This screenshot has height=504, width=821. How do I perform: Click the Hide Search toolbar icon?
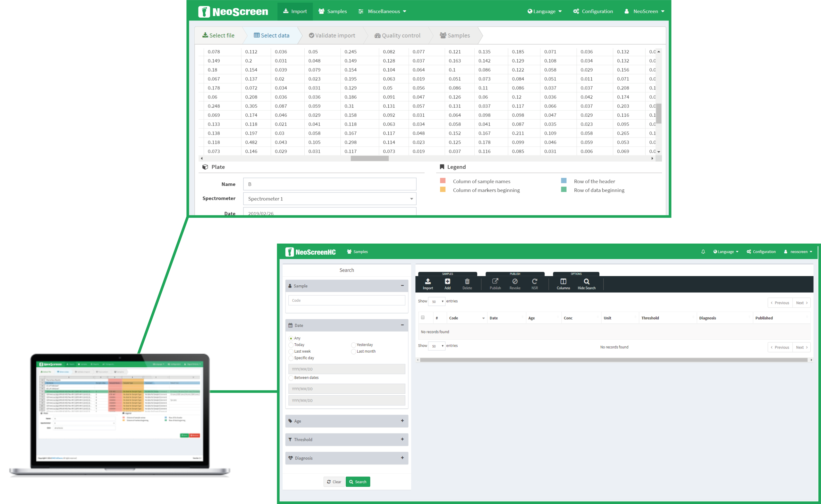point(586,284)
